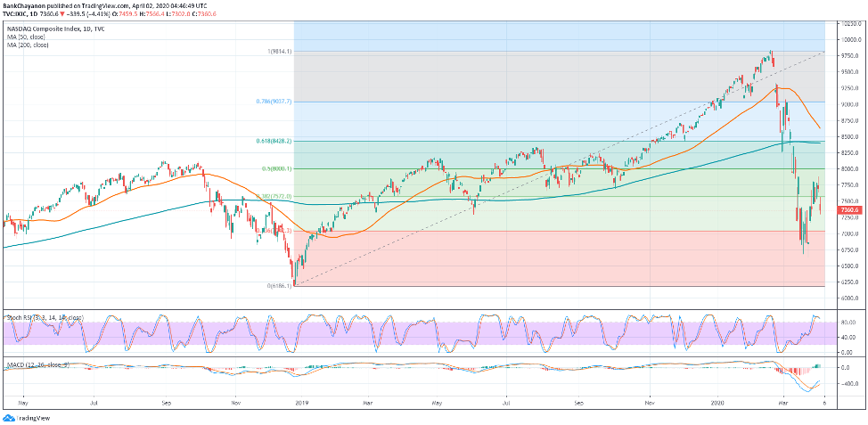This screenshot has width=868, height=425.
Task: Click the red 7360.6 current price tag
Action: coord(848,210)
